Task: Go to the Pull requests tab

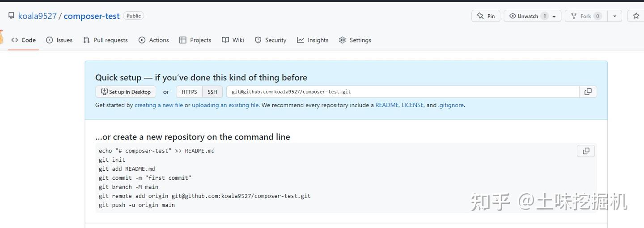Action: click(x=106, y=40)
